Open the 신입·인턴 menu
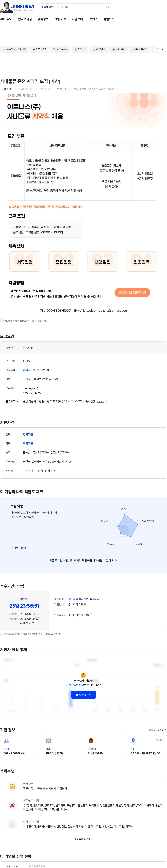 (60, 19)
